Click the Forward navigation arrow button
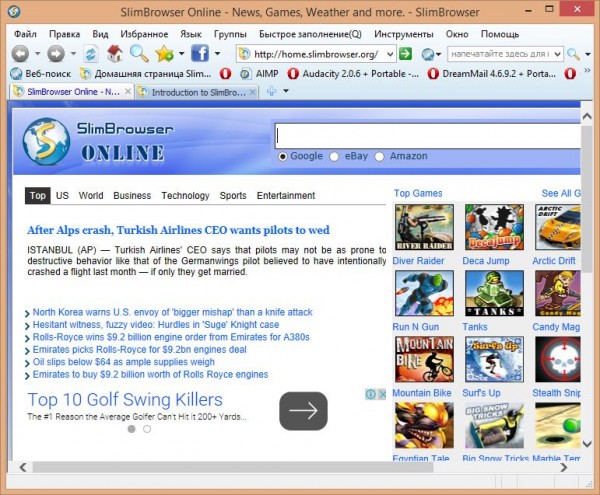Viewport: 600px width, 495px height. [x=55, y=53]
